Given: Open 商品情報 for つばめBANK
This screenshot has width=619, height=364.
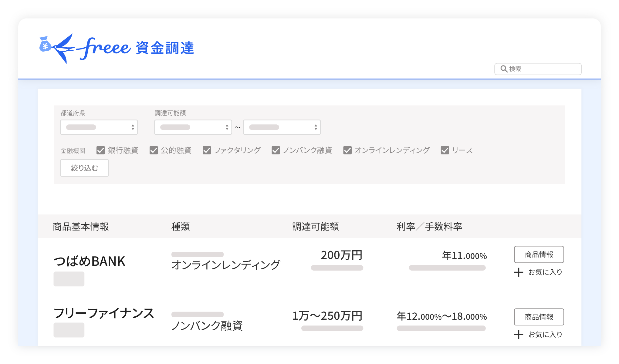Looking at the screenshot, I should [539, 254].
